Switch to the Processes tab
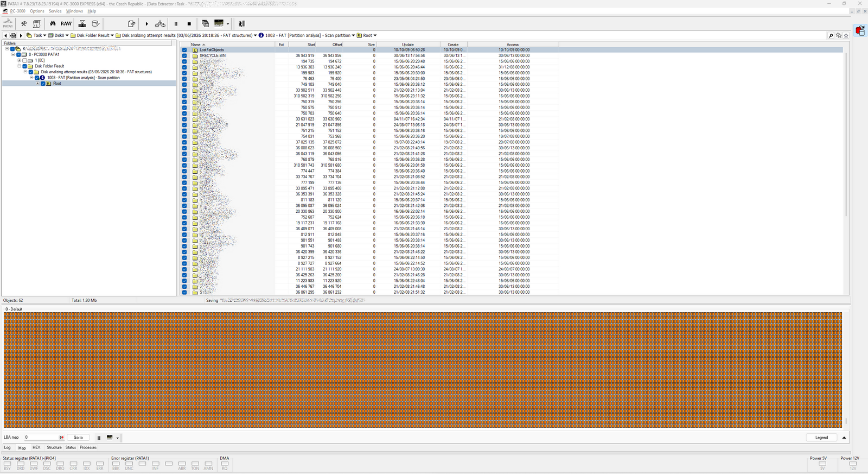This screenshot has width=868, height=474. pos(88,447)
